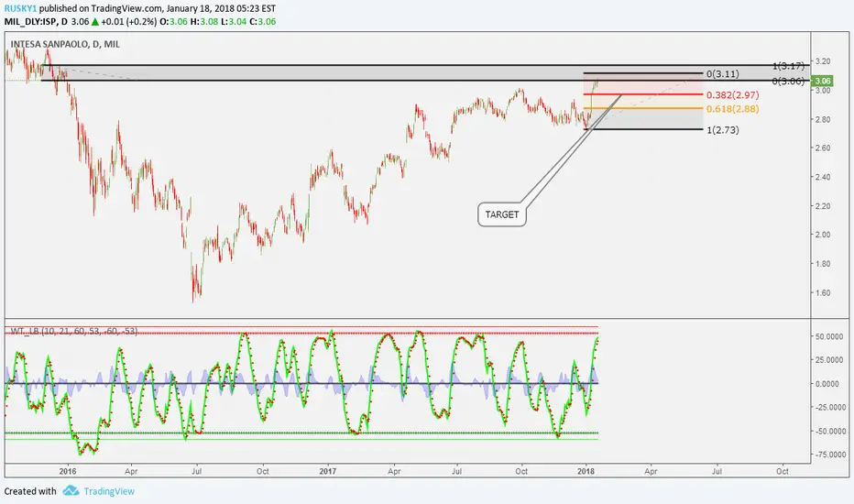Open the TradingView footer link
The height and width of the screenshot is (504, 854).
pos(109,491)
